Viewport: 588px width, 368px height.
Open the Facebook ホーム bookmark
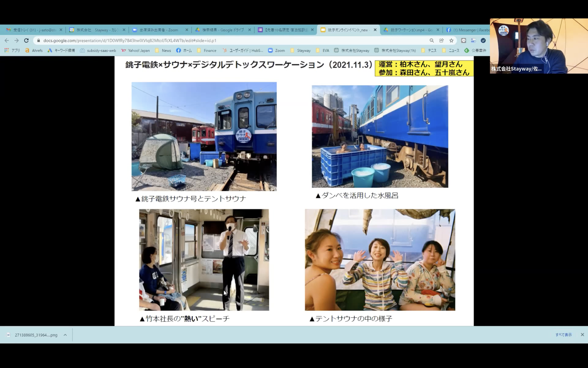(184, 50)
